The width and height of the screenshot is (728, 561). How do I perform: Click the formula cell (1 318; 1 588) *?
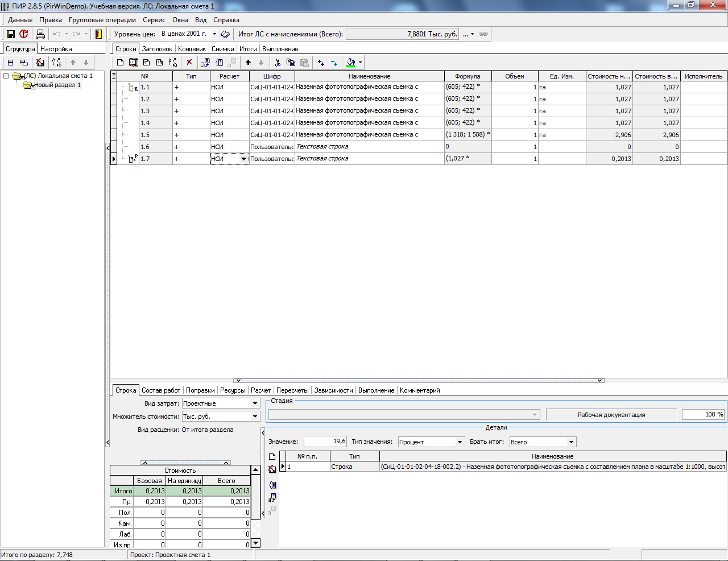[468, 135]
